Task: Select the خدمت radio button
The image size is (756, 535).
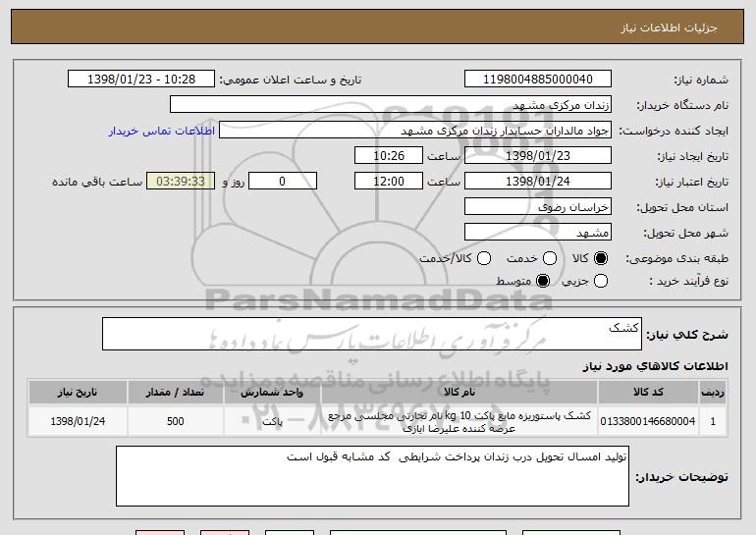Action: [x=550, y=258]
